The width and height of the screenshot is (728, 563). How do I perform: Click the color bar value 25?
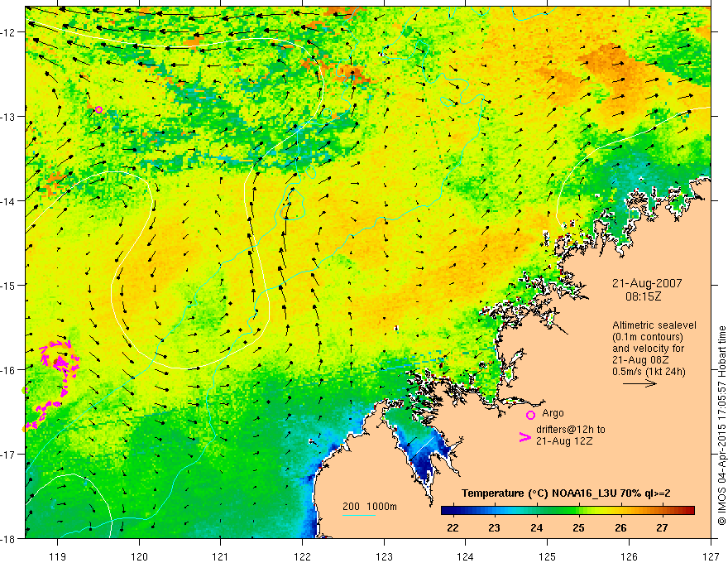[x=578, y=528]
